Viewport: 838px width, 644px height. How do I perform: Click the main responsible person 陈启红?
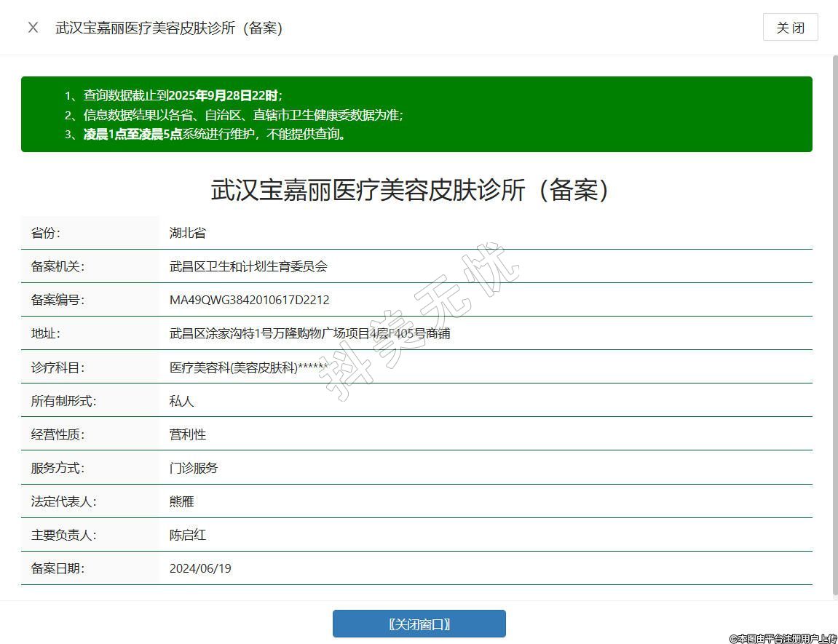tap(188, 535)
